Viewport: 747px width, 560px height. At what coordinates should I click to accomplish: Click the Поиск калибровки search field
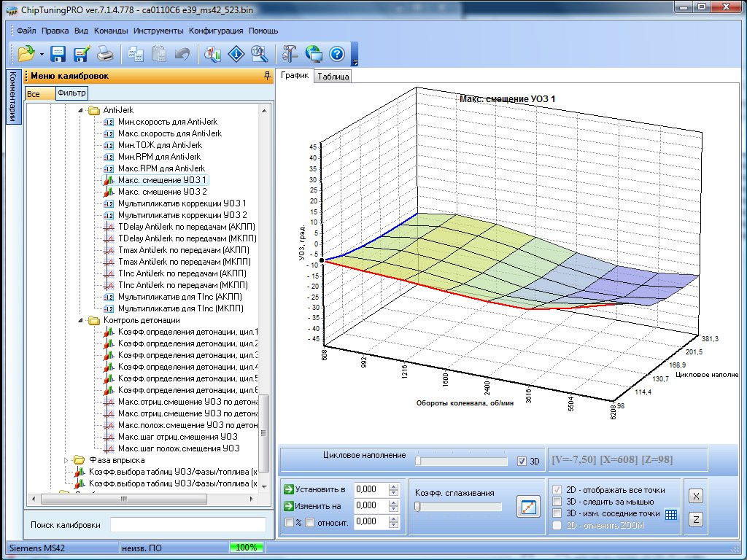(187, 525)
